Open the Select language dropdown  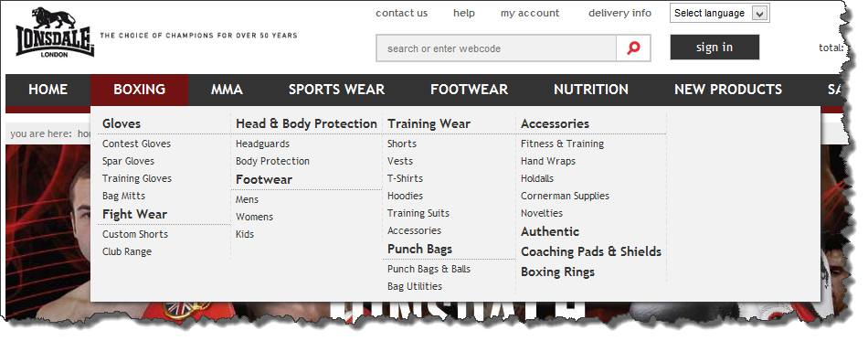[x=719, y=14]
